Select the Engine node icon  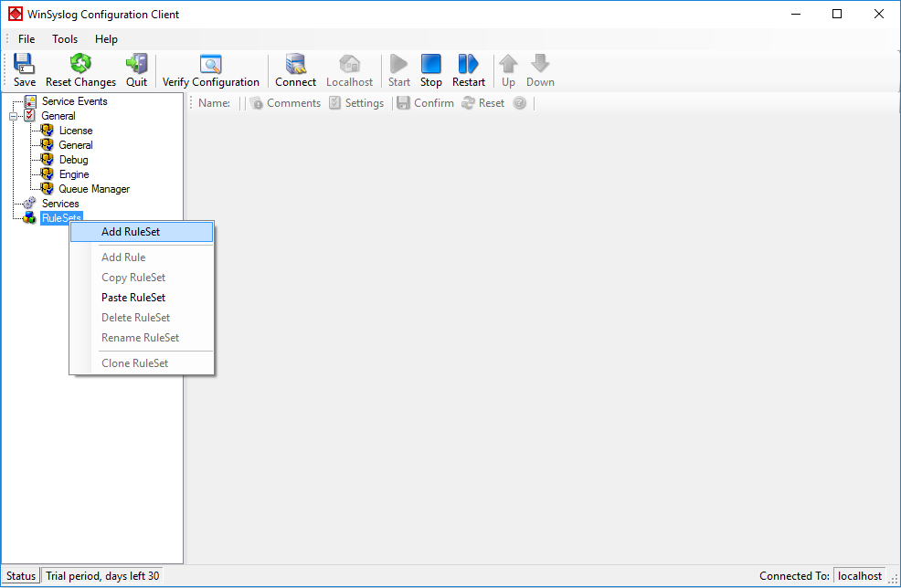point(48,174)
